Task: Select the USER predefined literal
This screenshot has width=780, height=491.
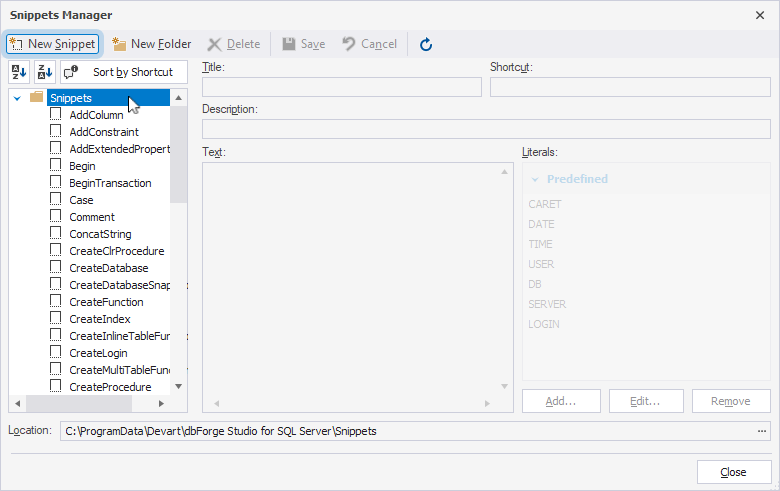Action: tap(541, 264)
